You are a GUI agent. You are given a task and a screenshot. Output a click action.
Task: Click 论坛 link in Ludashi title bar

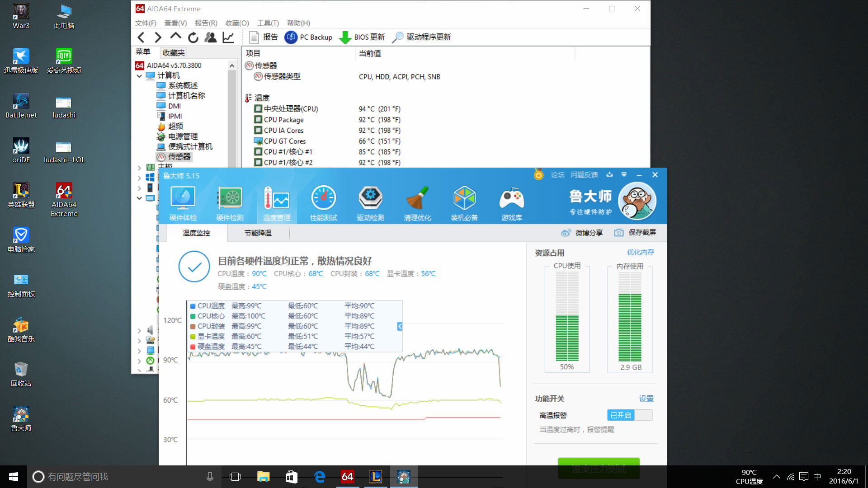pyautogui.click(x=557, y=175)
